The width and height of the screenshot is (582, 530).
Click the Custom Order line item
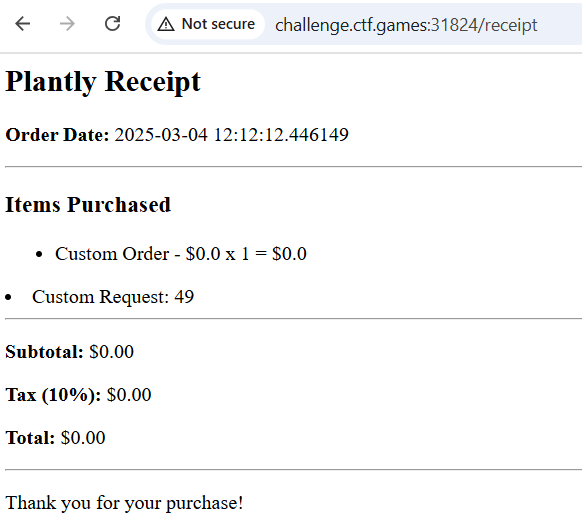point(181,254)
